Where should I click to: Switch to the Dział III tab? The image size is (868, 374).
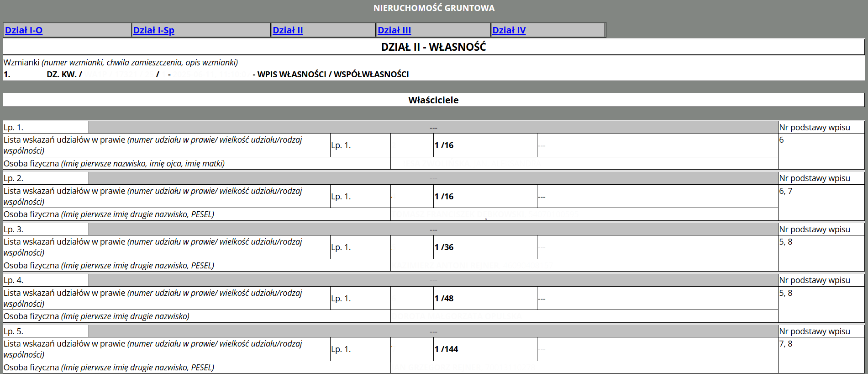click(394, 30)
